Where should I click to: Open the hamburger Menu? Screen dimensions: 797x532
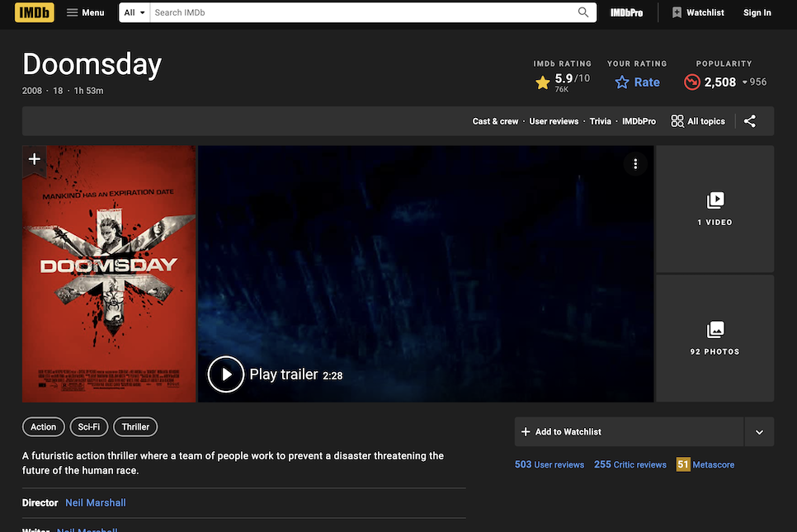86,12
